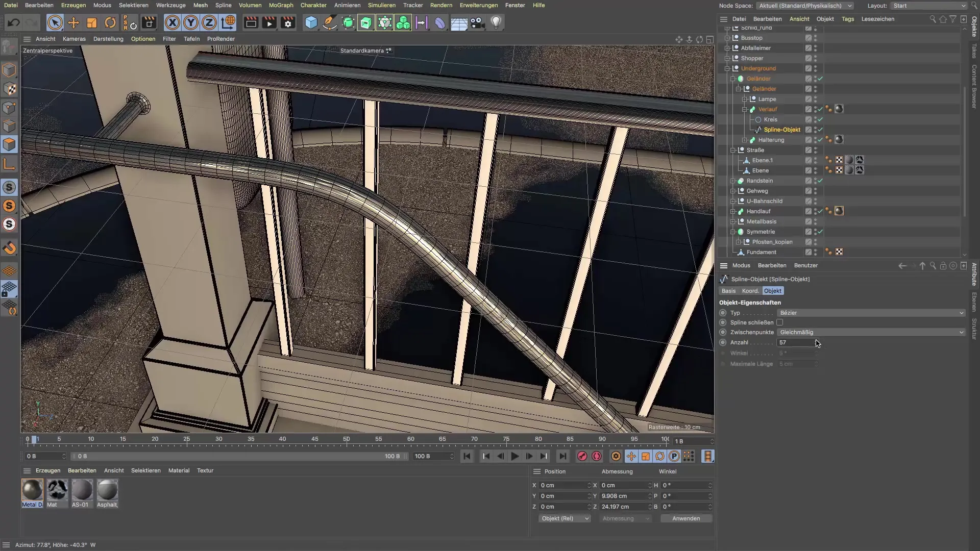Open the MoGraph menu

click(x=281, y=5)
